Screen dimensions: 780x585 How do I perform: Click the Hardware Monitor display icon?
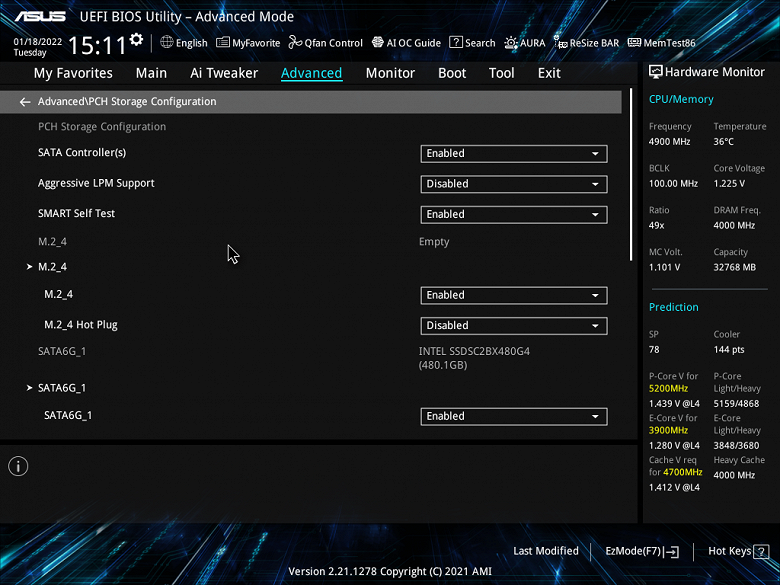tap(656, 72)
